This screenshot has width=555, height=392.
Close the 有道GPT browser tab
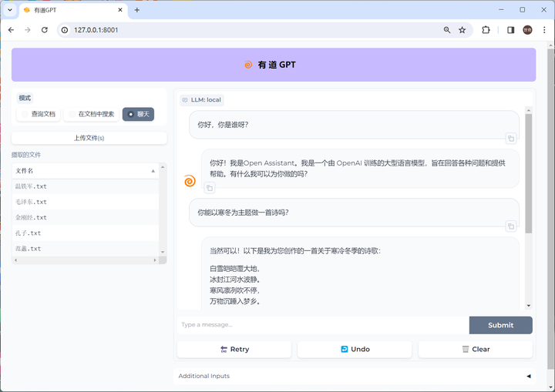click(120, 10)
